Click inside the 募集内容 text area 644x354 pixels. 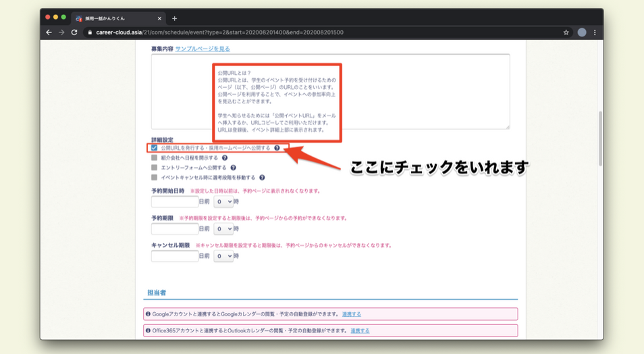(330, 91)
